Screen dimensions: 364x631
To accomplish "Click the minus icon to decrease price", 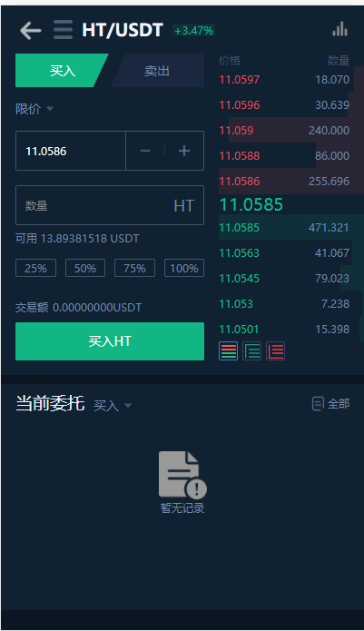I will [145, 151].
